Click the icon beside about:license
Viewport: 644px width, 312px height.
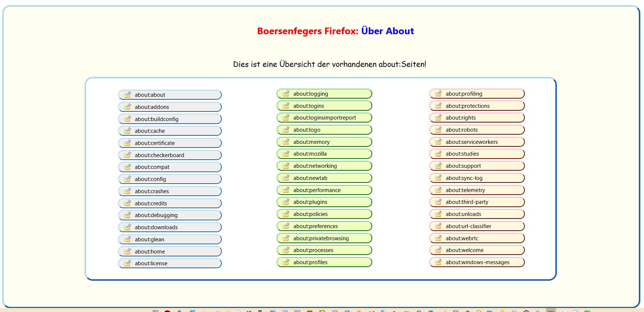127,263
